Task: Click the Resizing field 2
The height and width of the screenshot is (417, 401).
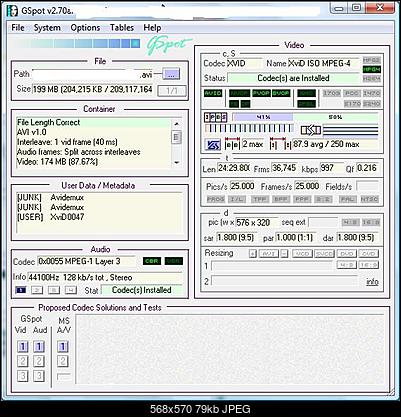Action: click(284, 281)
